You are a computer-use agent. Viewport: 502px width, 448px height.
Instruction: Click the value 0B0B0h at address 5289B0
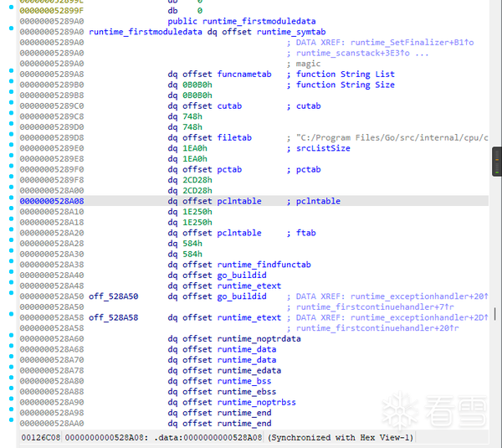pos(197,85)
